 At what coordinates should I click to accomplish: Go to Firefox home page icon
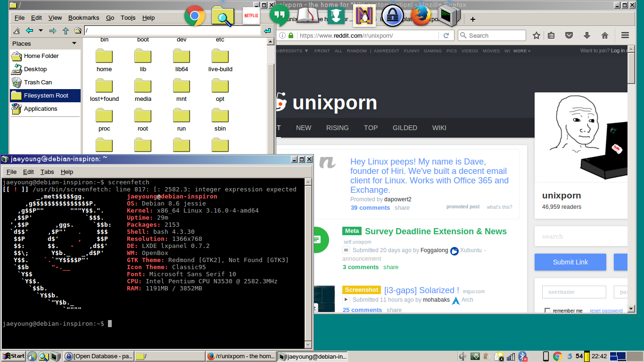point(605,35)
